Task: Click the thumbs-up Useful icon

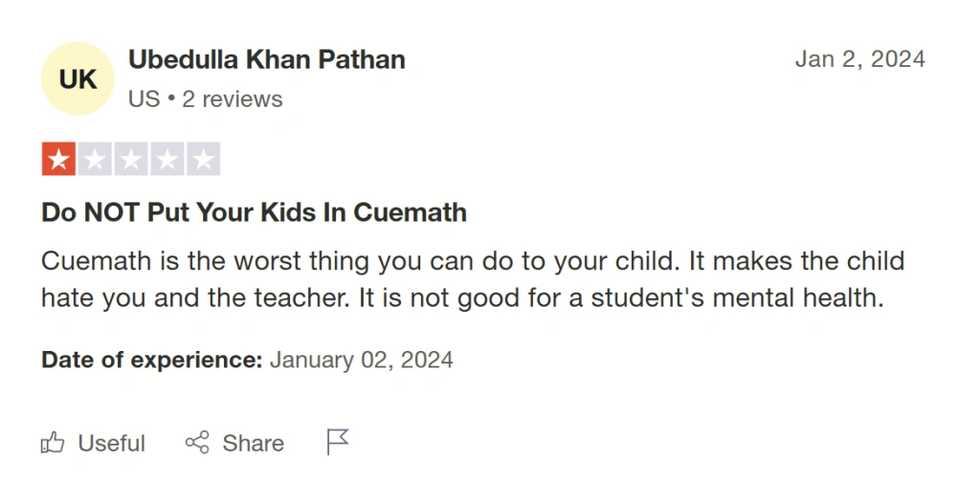Action: [x=53, y=443]
